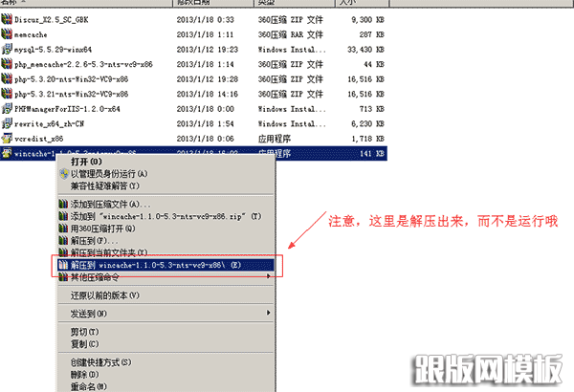The width and height of the screenshot is (574, 392).
Task: Click the 6,230 KB size value
Action: point(367,124)
